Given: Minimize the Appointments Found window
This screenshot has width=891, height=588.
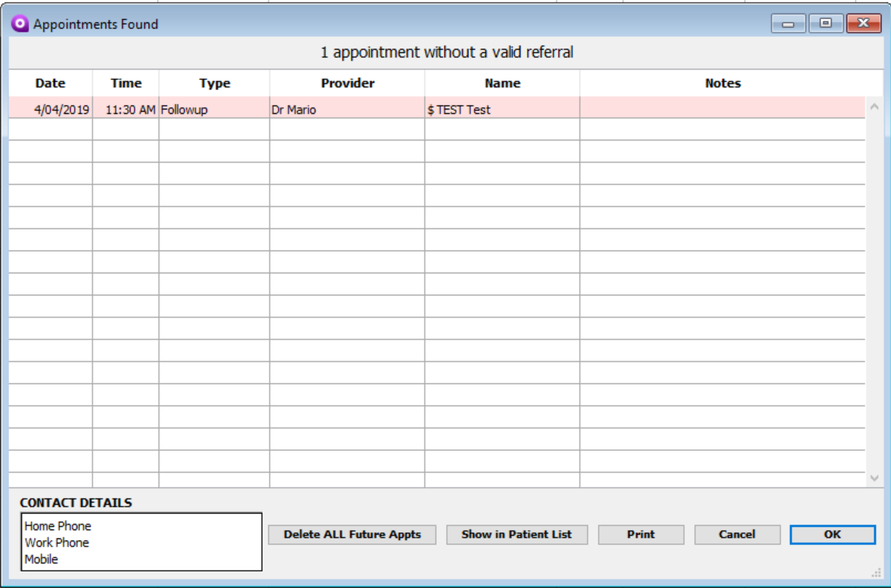Looking at the screenshot, I should point(788,23).
